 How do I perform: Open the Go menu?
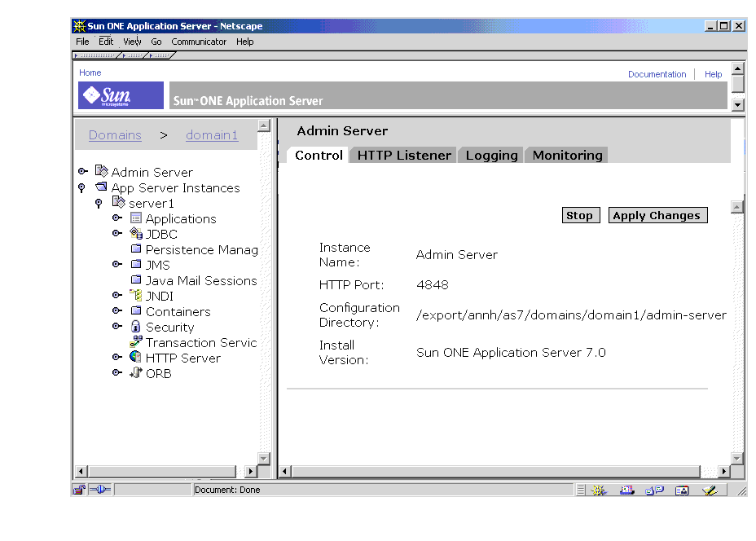(156, 42)
